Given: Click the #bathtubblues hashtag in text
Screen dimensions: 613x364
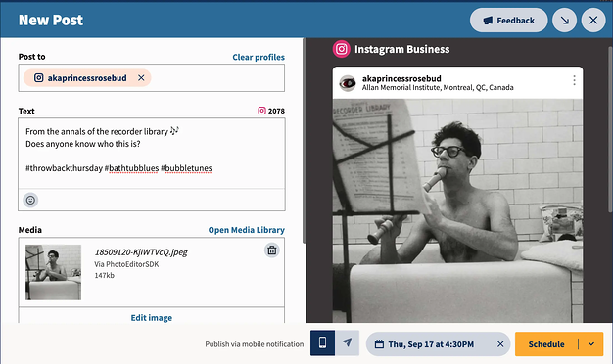Looking at the screenshot, I should [x=131, y=168].
